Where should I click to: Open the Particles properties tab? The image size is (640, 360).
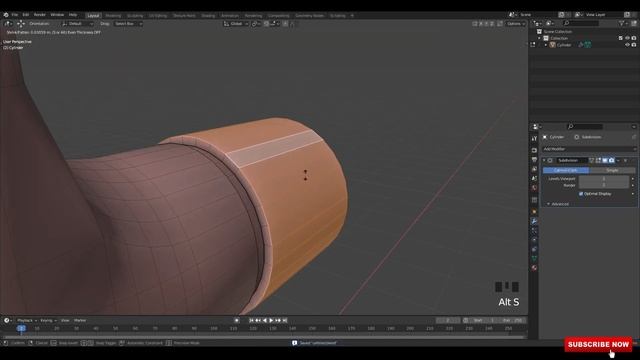(x=534, y=231)
